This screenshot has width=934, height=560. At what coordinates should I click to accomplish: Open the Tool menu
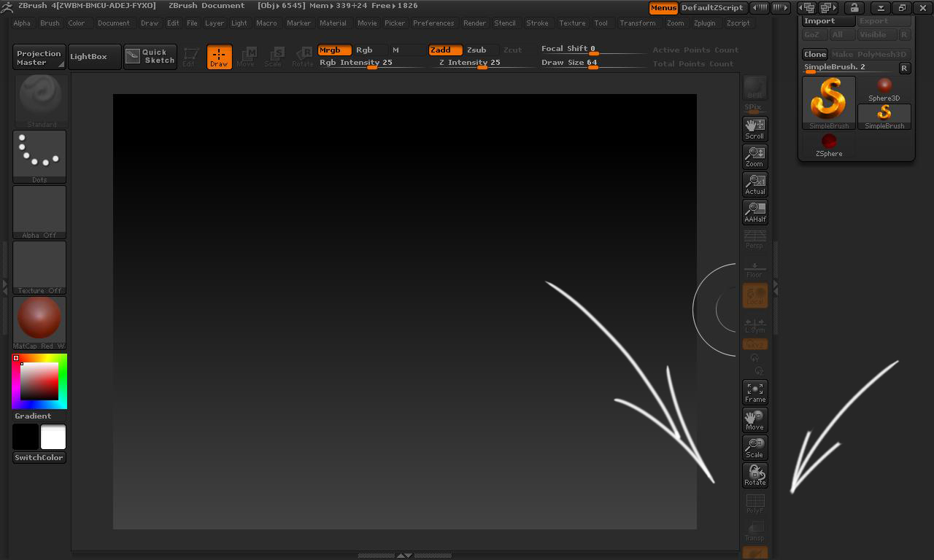coord(601,23)
